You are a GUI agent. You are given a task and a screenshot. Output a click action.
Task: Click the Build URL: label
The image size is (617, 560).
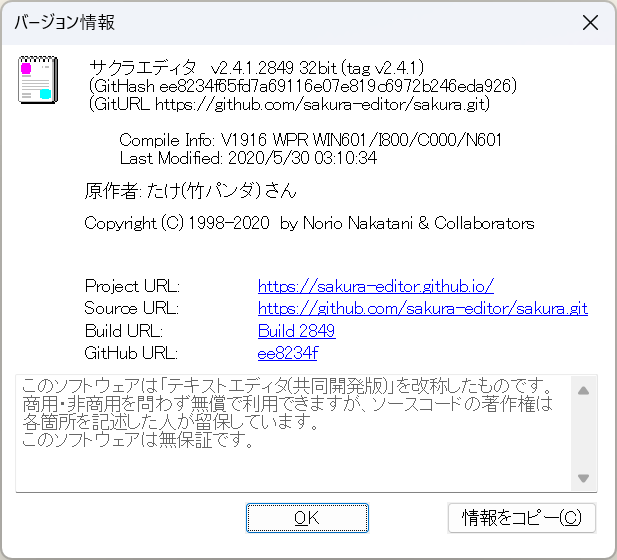124,331
